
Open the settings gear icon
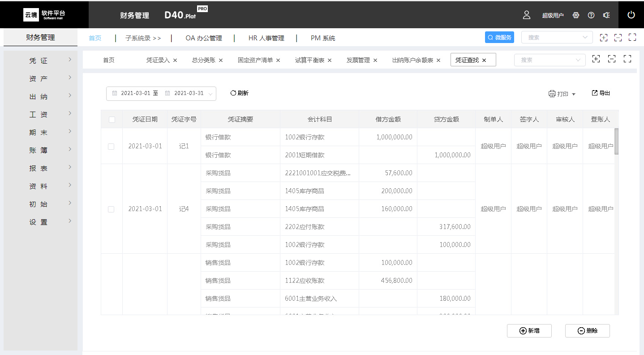pyautogui.click(x=576, y=15)
